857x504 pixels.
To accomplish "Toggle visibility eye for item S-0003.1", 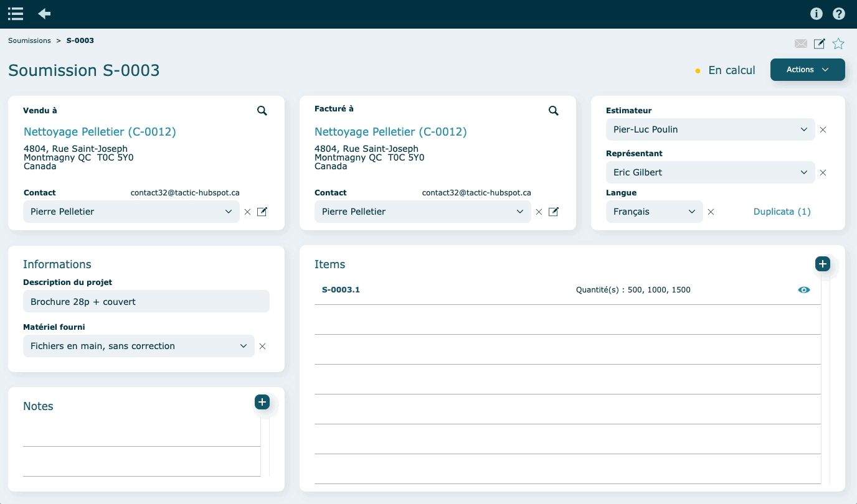I will click(x=804, y=290).
